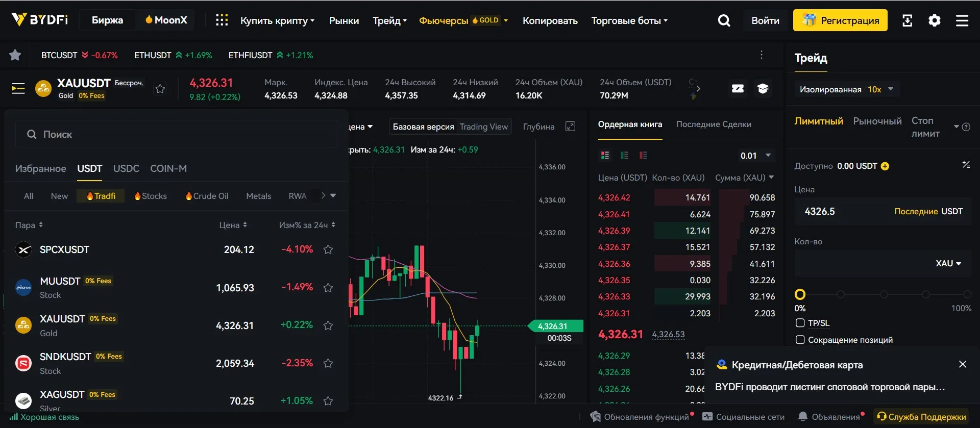Open Служба Поддержки support button

[x=921, y=417]
